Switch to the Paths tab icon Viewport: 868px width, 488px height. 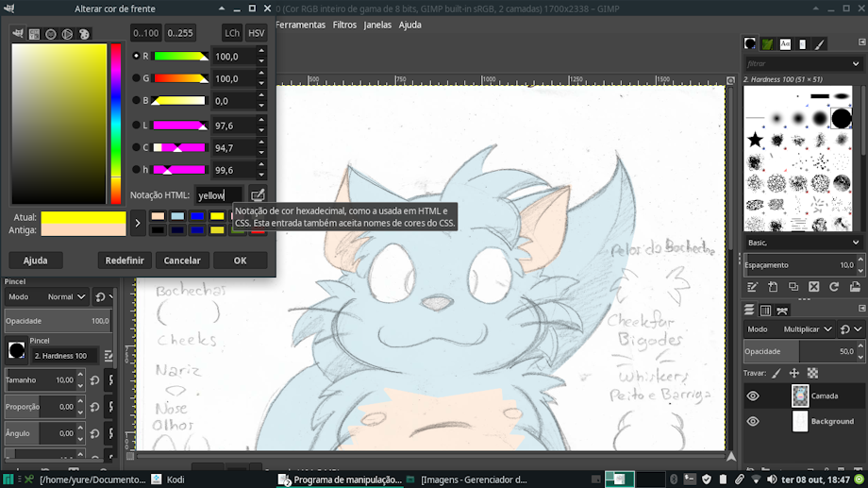[781, 311]
